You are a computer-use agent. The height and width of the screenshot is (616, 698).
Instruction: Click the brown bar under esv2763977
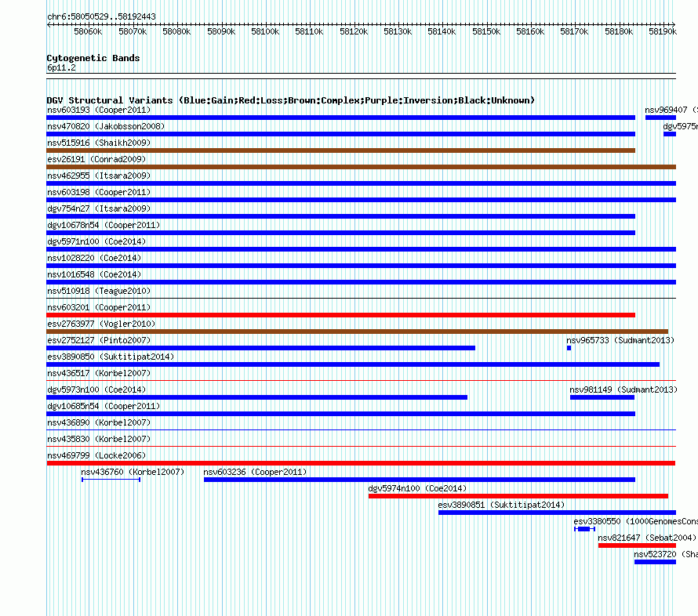[358, 332]
